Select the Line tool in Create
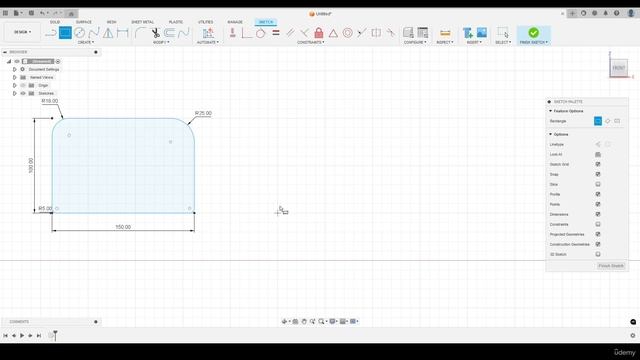 pos(51,33)
